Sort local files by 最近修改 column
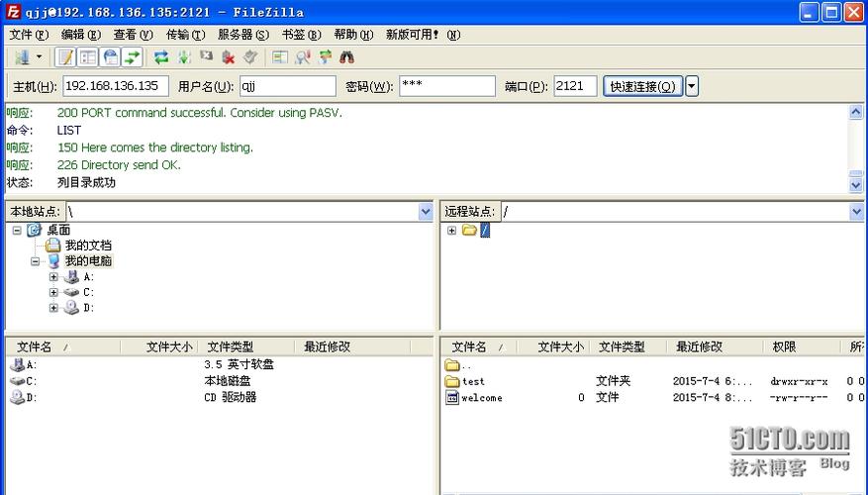868x495 pixels. point(352,346)
